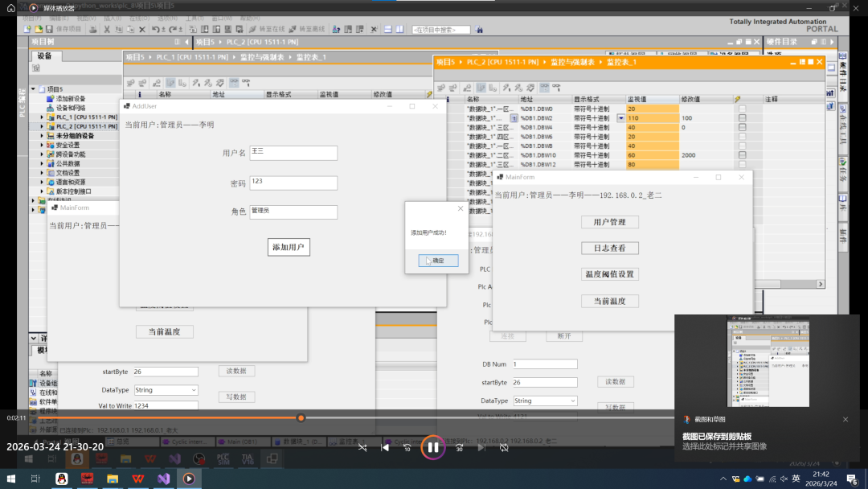The image size is (868, 489).
Task: Click the redo arrow icon
Action: tap(173, 29)
